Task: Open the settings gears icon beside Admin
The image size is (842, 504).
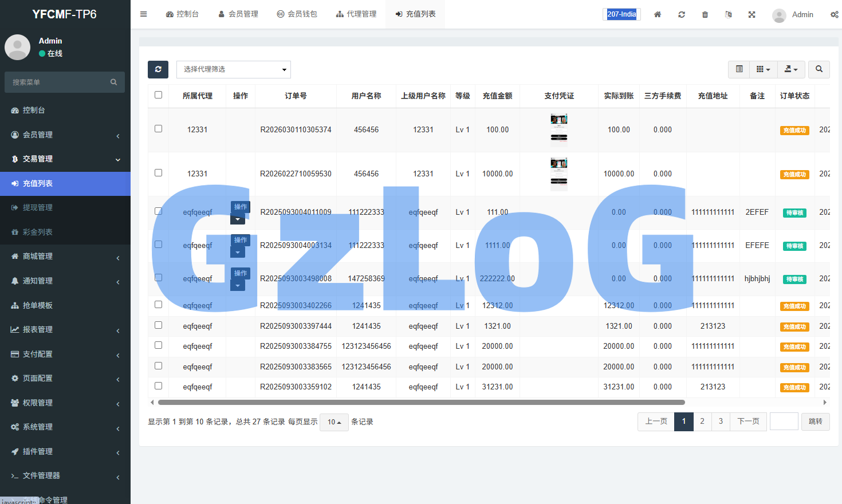Action: [x=834, y=14]
